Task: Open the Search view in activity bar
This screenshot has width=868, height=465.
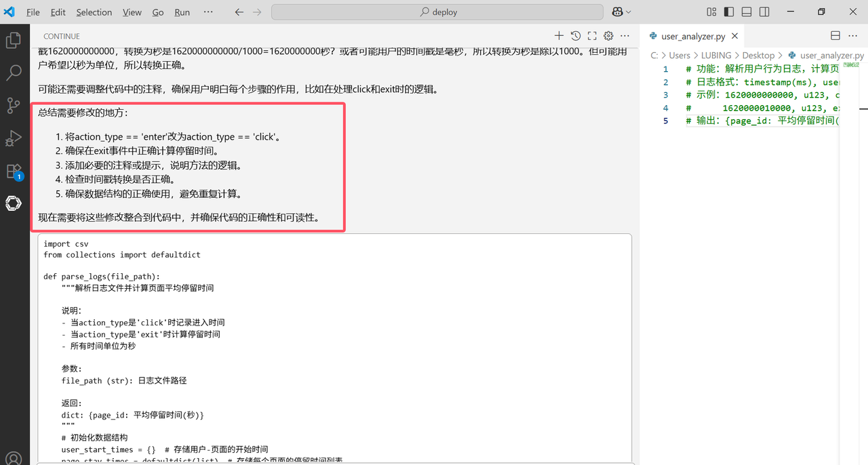Action: click(x=14, y=73)
